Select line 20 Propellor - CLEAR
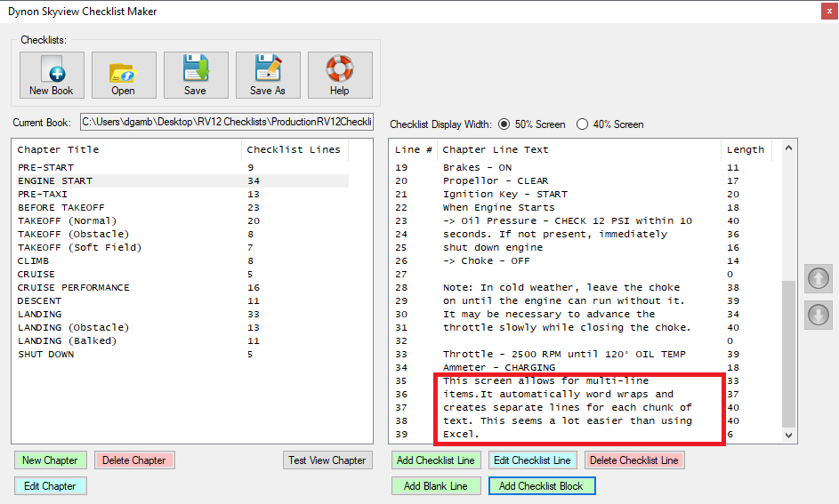This screenshot has width=839, height=504. (583, 180)
